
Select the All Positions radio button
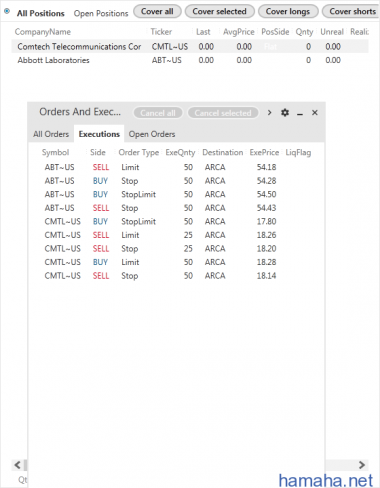point(7,11)
